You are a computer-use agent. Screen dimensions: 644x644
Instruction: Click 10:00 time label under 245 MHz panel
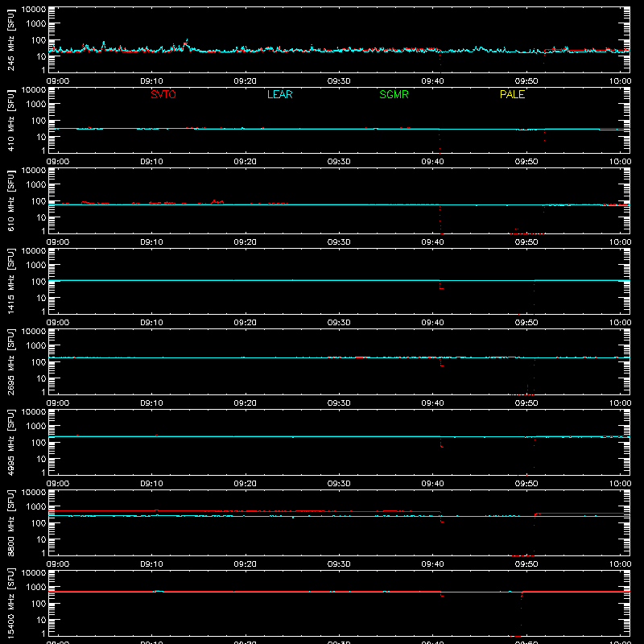pyautogui.click(x=620, y=81)
